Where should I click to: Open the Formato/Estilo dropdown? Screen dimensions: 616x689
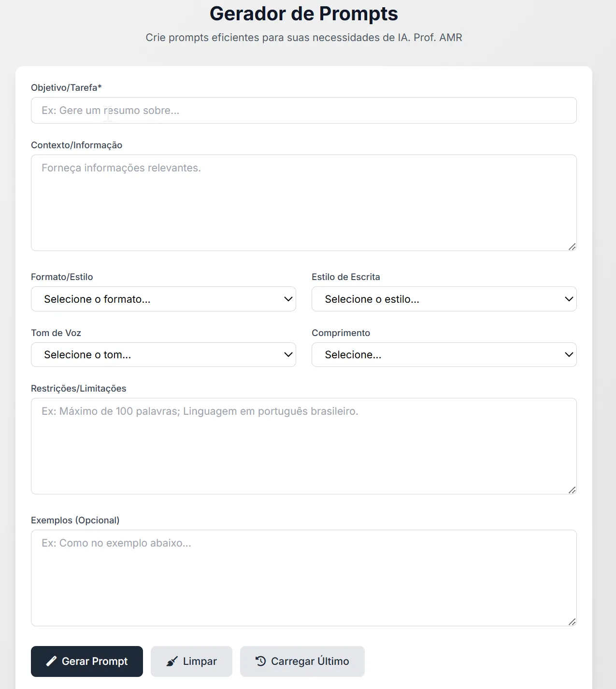point(163,299)
